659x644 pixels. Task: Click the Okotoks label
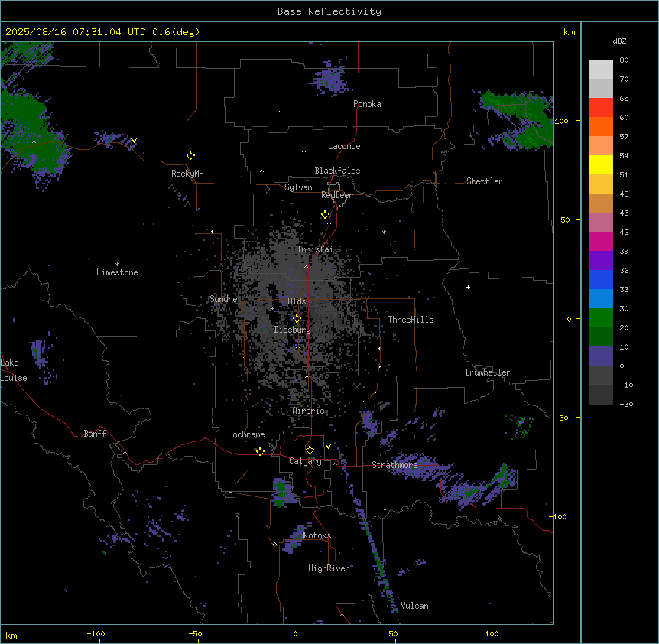pos(315,535)
